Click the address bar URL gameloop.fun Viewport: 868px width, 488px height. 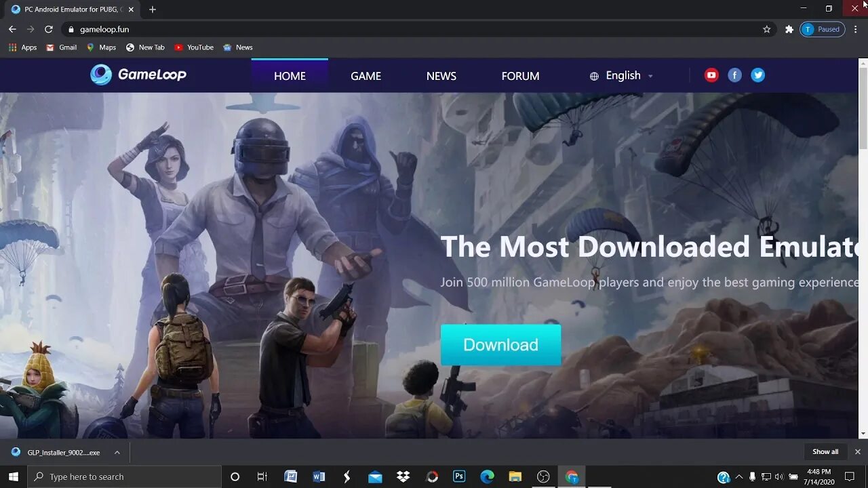pos(104,29)
